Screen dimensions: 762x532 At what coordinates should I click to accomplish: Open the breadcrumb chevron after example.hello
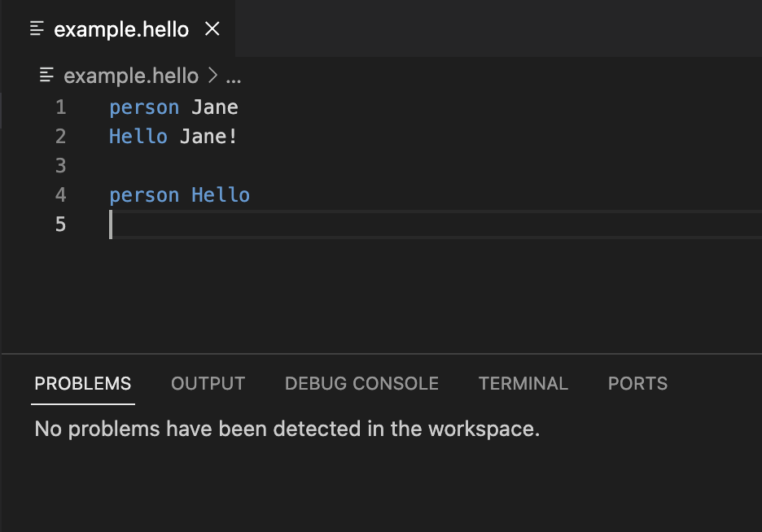tap(213, 75)
